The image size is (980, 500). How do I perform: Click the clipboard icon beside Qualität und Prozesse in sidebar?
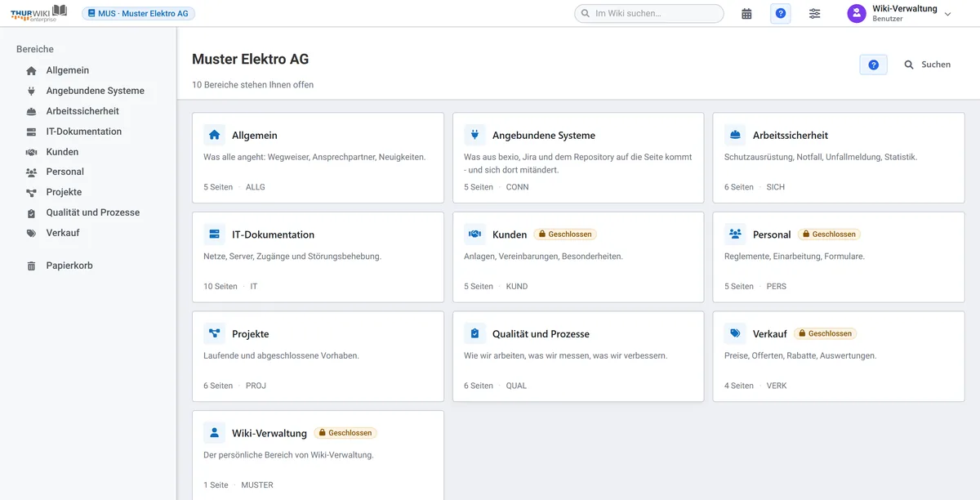click(x=32, y=213)
